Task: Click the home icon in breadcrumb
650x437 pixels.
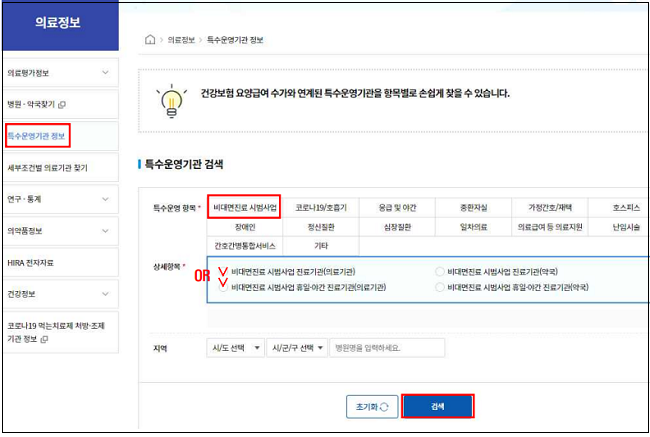Action: [x=150, y=39]
